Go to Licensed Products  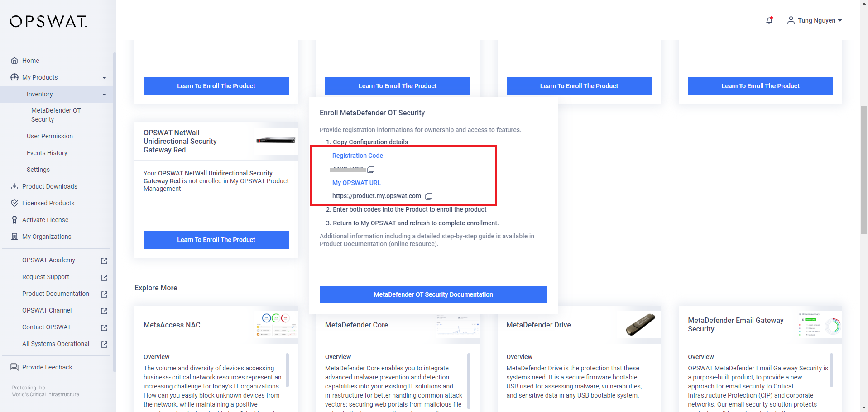48,203
